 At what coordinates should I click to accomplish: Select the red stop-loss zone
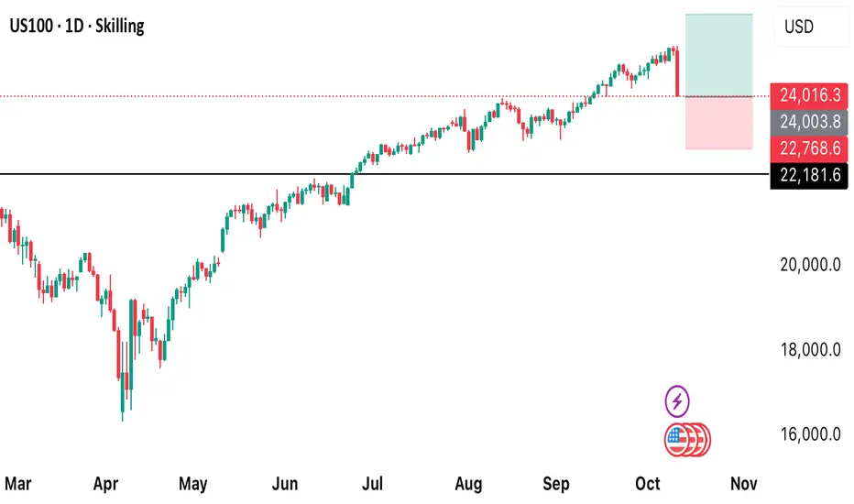(x=718, y=122)
